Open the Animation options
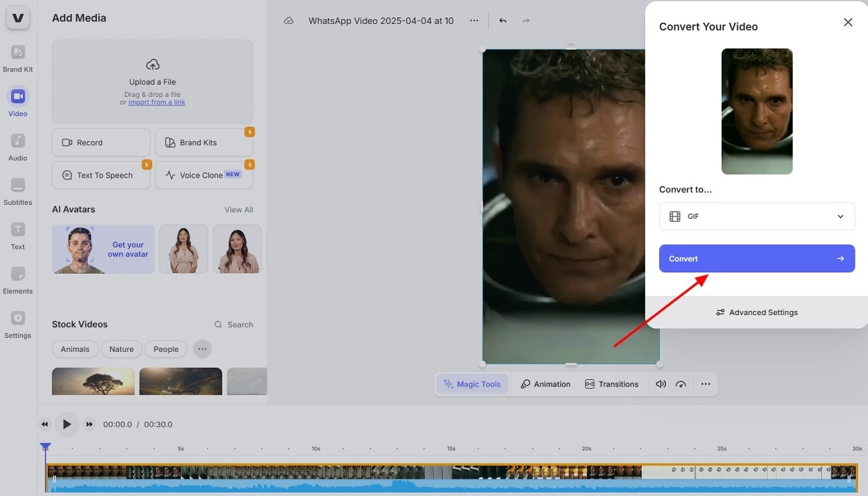 point(546,384)
